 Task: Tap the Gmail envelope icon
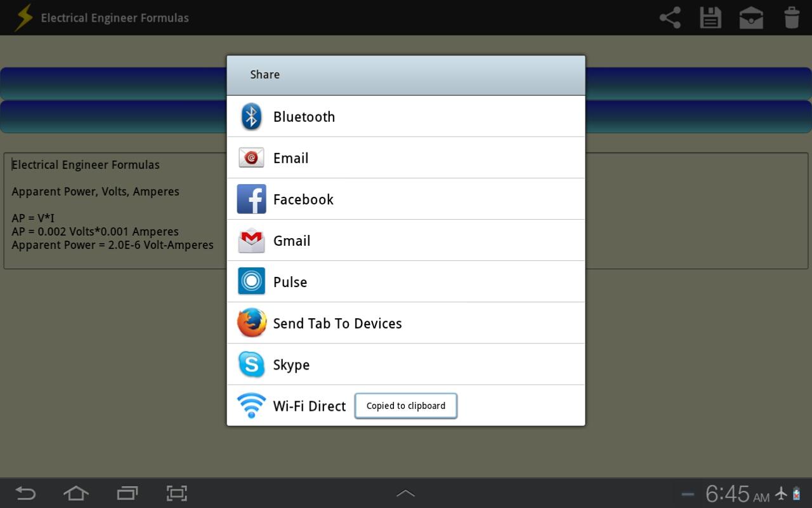coord(251,241)
